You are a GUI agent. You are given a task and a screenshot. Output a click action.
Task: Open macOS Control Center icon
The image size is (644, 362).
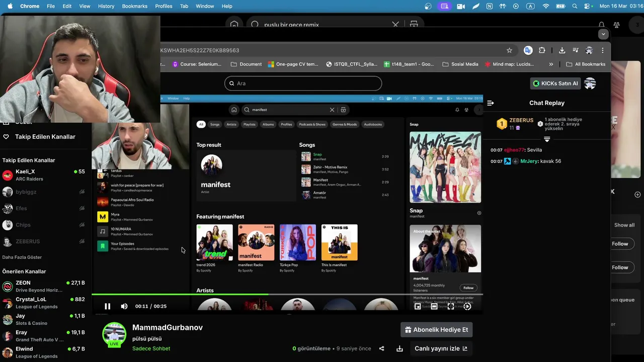coord(588,6)
